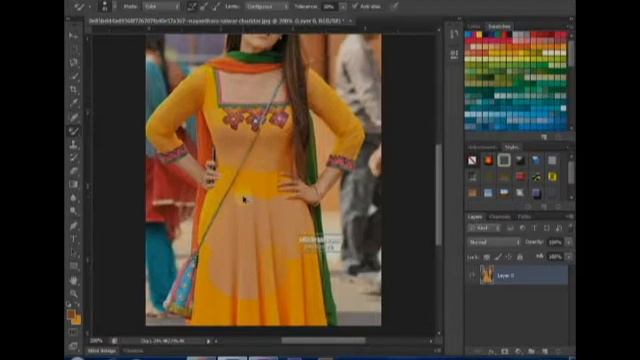The height and width of the screenshot is (360, 640).
Task: Hide Layer 0 using its eye icon
Action: pyautogui.click(x=472, y=276)
